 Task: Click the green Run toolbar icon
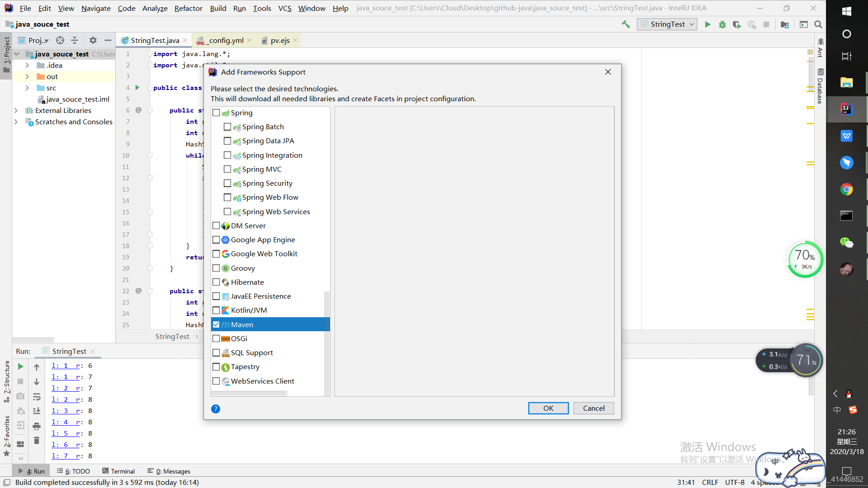pos(708,24)
